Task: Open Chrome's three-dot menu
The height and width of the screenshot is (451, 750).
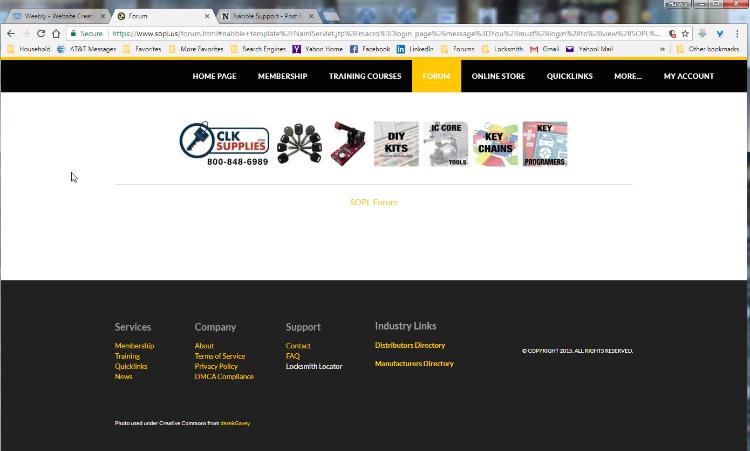Action: 738,33
